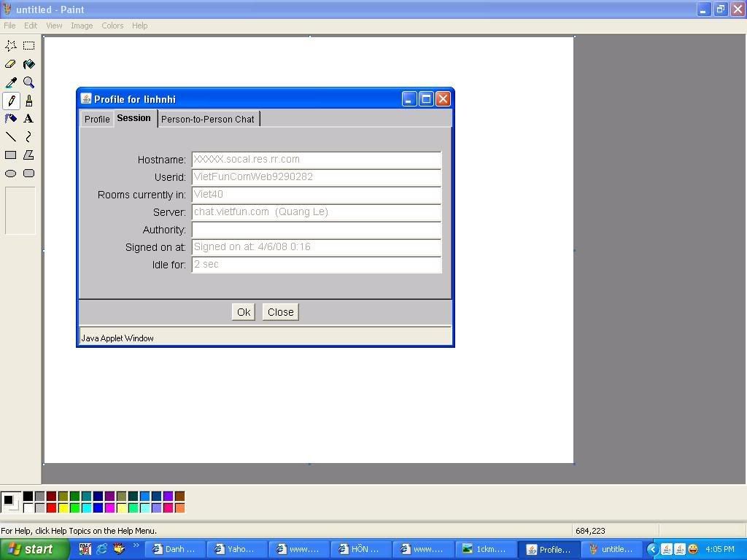747x560 pixels.
Task: Pick black in the color palette
Action: pos(28,497)
